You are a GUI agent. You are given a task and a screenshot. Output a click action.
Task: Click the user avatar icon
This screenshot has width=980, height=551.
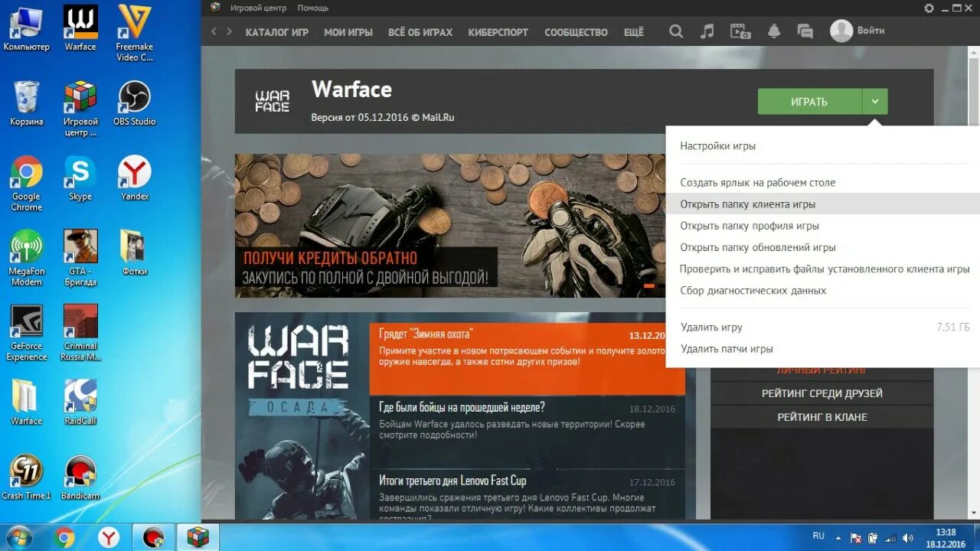coord(841,31)
